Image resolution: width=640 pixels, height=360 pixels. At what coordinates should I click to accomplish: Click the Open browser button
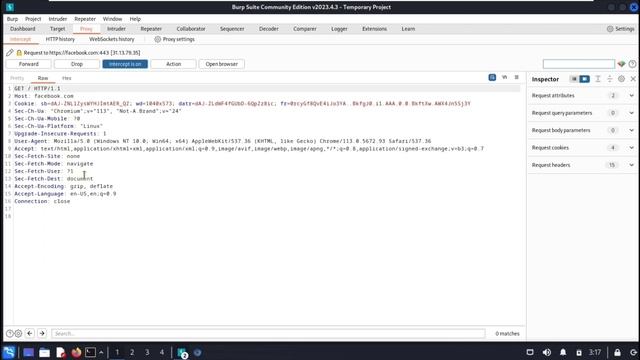coord(222,64)
